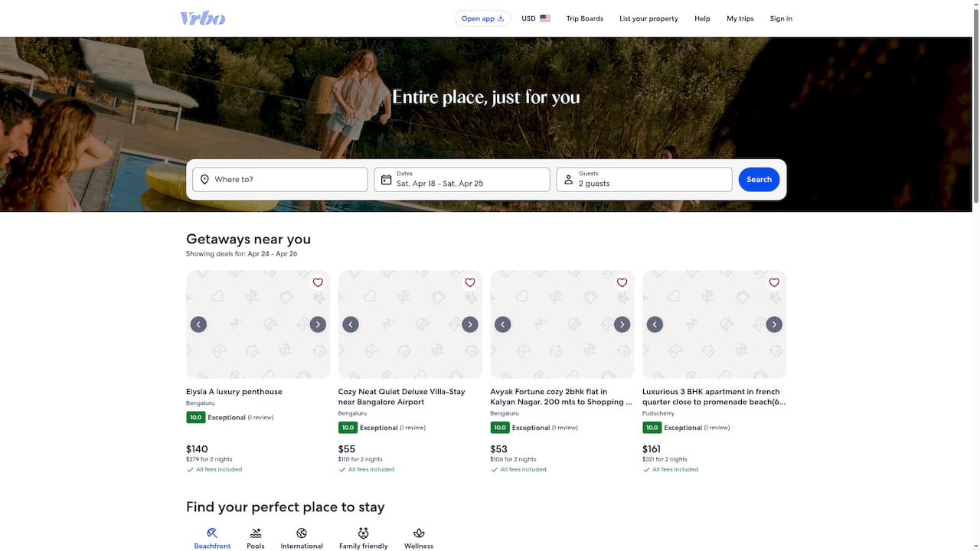Select the Family friendly category icon
980x551 pixels.
click(363, 534)
